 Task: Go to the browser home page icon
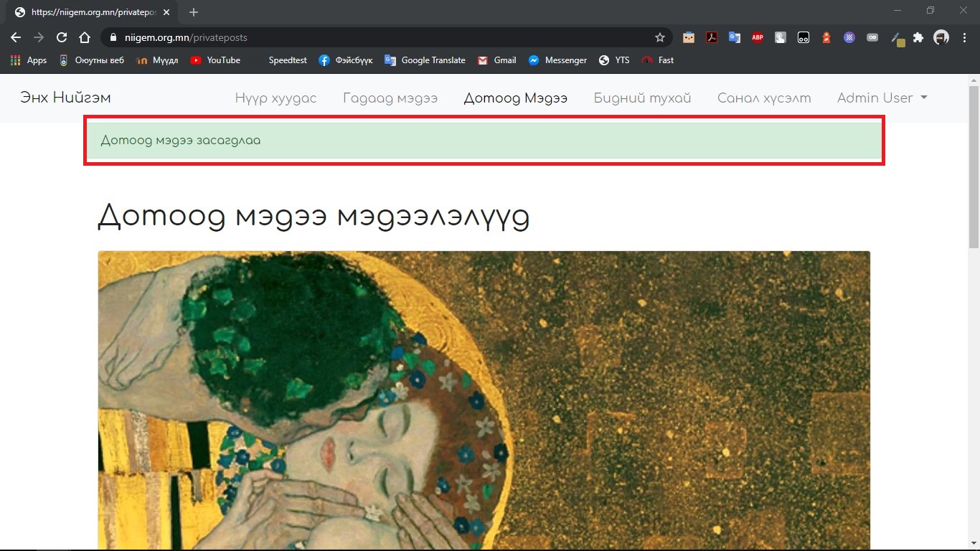pyautogui.click(x=85, y=37)
